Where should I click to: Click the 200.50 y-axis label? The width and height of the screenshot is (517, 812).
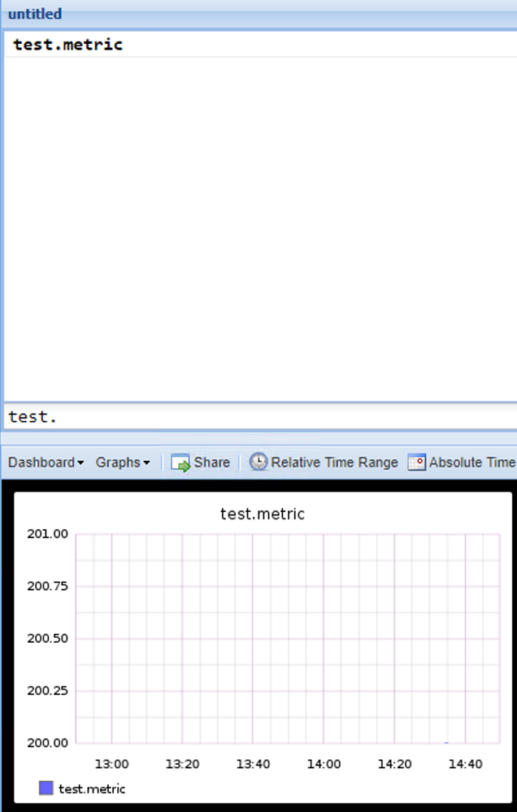(x=48, y=639)
